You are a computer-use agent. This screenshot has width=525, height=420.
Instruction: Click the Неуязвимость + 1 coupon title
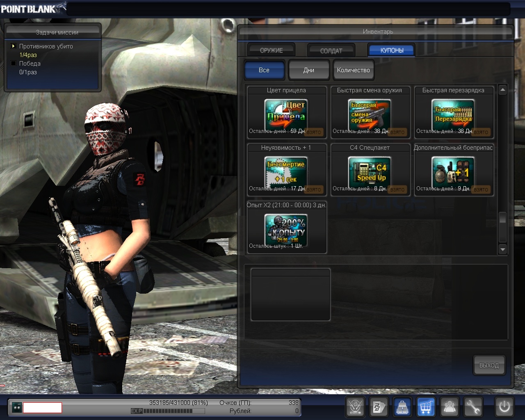click(x=286, y=148)
